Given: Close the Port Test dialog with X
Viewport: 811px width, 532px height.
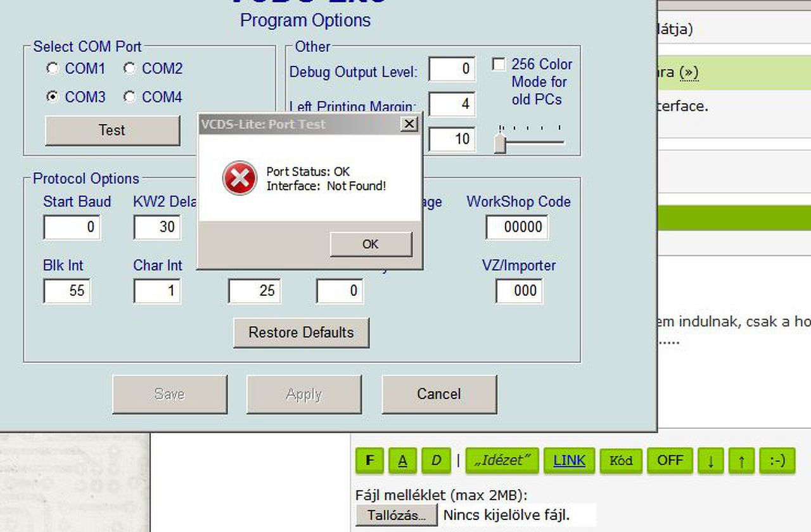Looking at the screenshot, I should [409, 124].
